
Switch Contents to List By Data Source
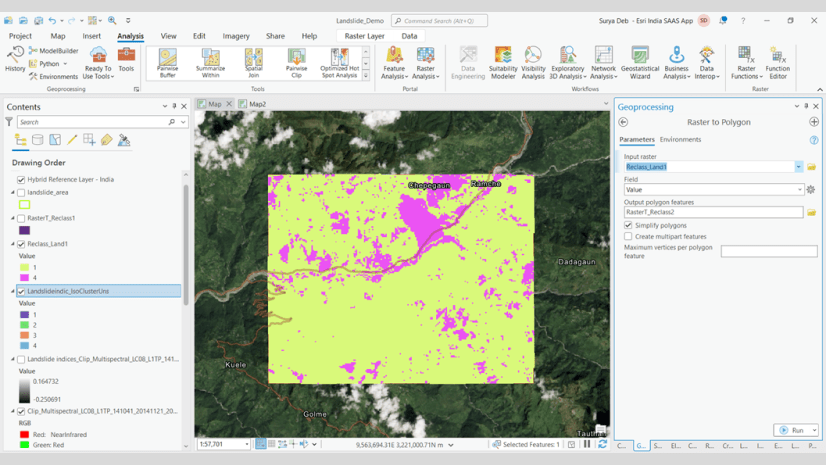pyautogui.click(x=37, y=140)
